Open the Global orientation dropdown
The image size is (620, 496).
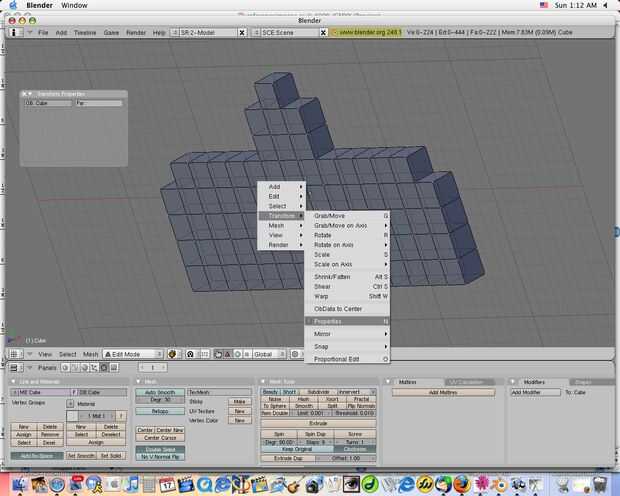[x=269, y=354]
